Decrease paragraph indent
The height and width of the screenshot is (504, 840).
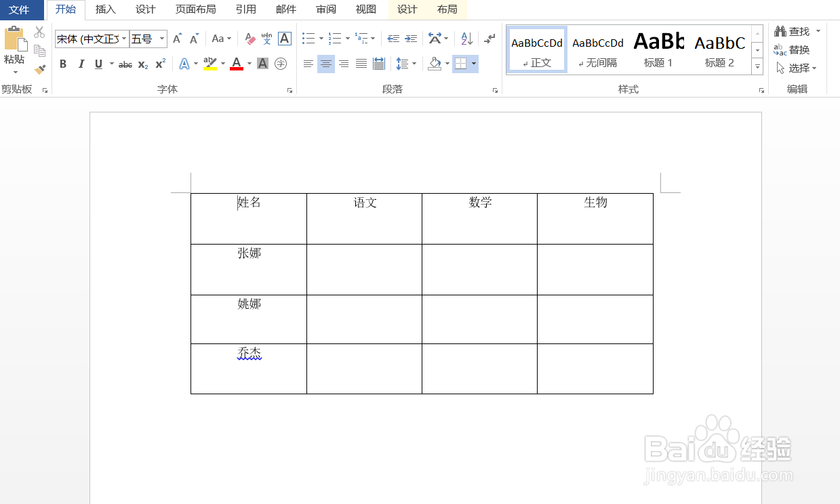click(x=393, y=39)
